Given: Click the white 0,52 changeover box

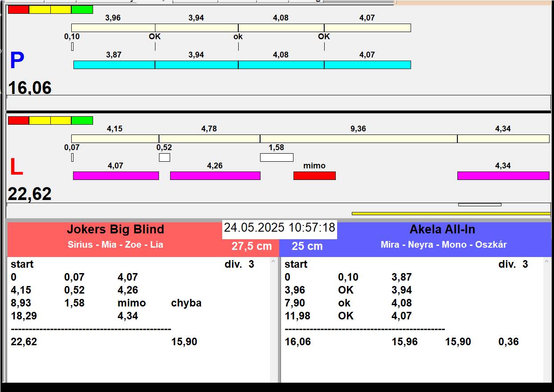Looking at the screenshot, I should 164,157.
